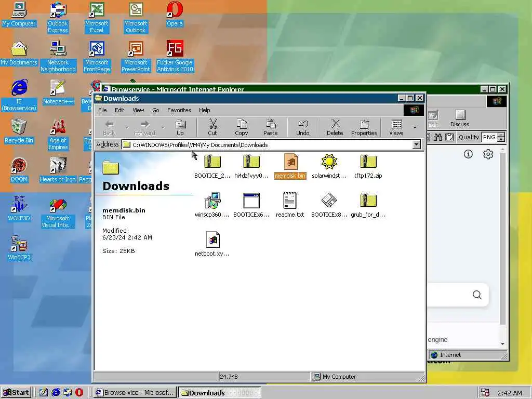The height and width of the screenshot is (399, 532).
Task: Open the FG Antivirus 2010 shortcut
Action: coord(175,57)
